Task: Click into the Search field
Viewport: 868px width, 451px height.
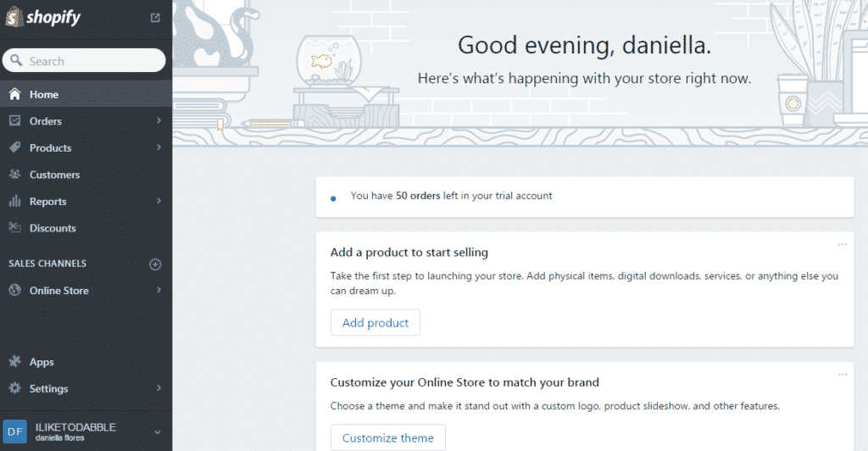Action: 84,60
